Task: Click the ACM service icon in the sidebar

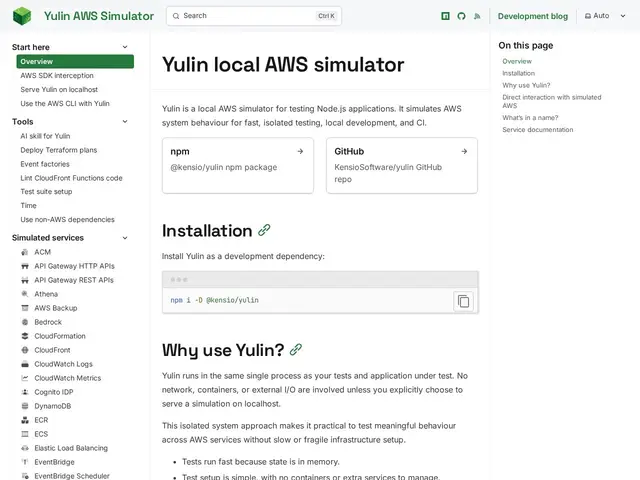Action: coord(25,252)
